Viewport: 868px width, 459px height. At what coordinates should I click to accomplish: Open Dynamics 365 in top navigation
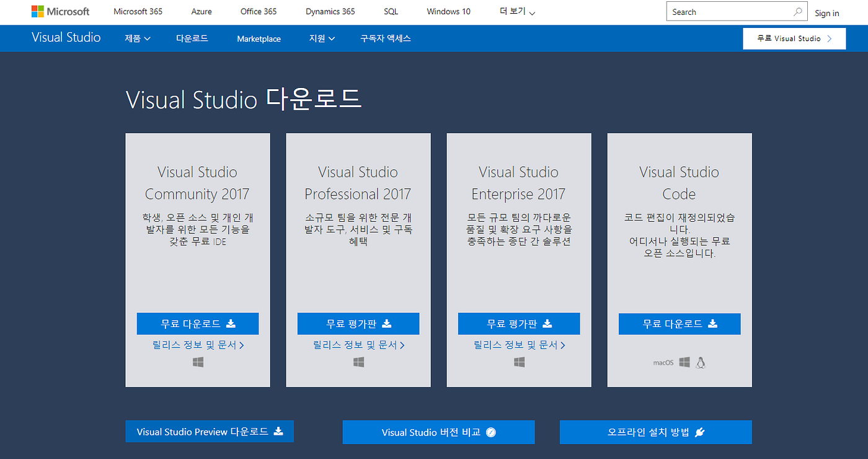point(330,12)
